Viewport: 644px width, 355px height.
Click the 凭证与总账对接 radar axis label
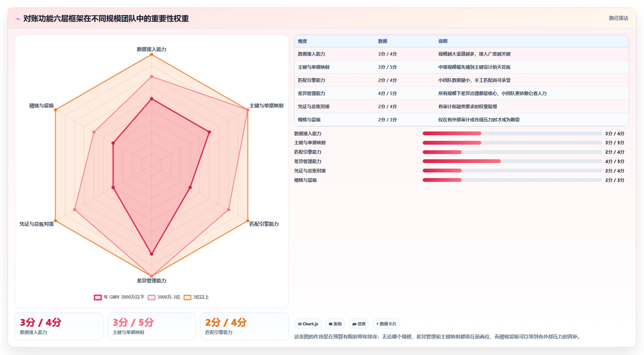click(36, 224)
